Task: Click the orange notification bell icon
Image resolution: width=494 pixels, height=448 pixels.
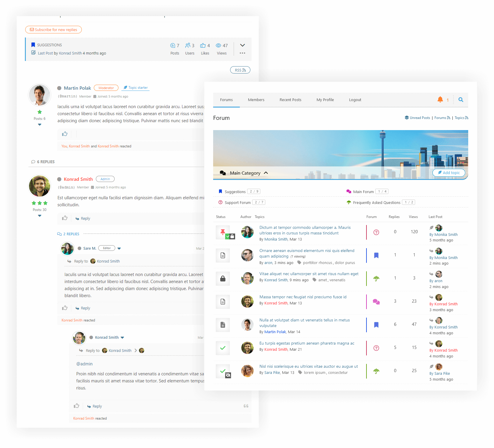Action: coord(440,100)
